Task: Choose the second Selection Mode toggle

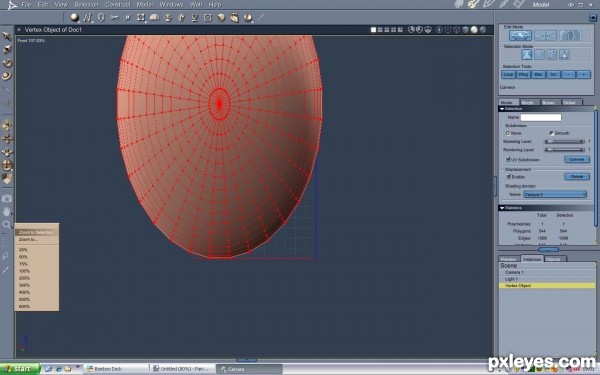Action: pos(539,55)
